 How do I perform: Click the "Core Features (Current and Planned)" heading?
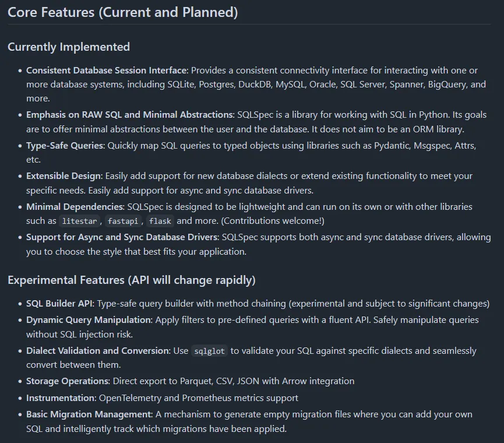point(122,12)
